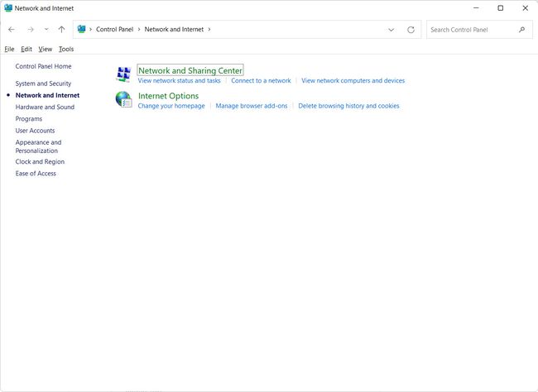Screen dimensions: 538x392
Task: Open the View menu
Action: (45, 49)
